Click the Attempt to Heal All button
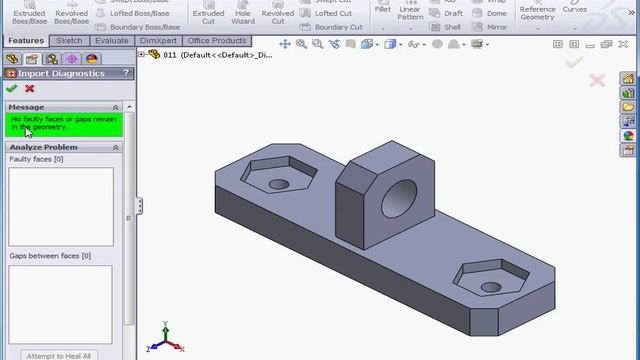Image resolution: width=640 pixels, height=360 pixels. click(x=59, y=356)
